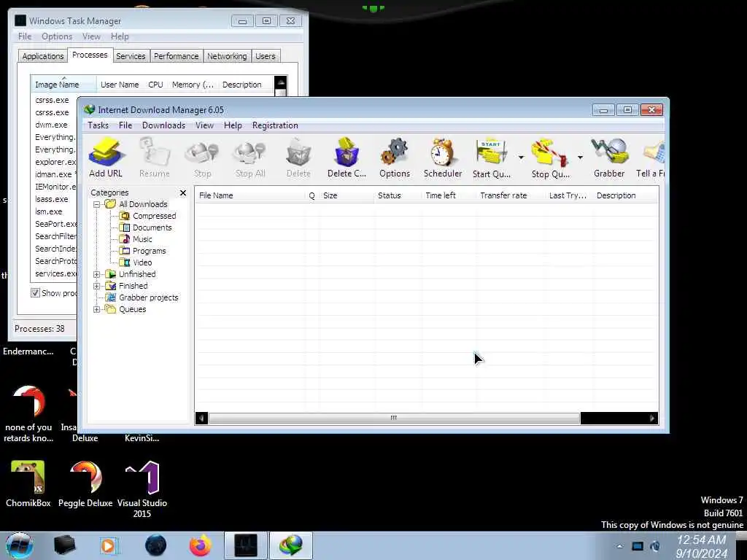Select the Video category
The width and height of the screenshot is (747, 560).
pos(142,262)
